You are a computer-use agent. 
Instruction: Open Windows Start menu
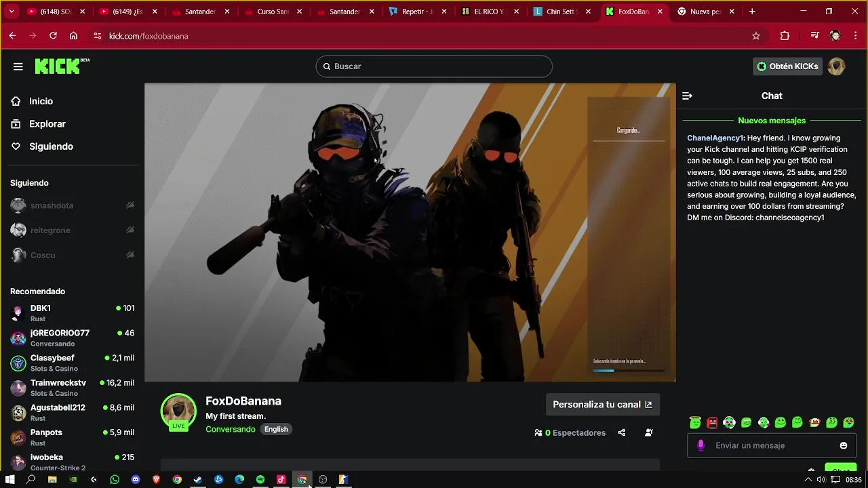10,479
